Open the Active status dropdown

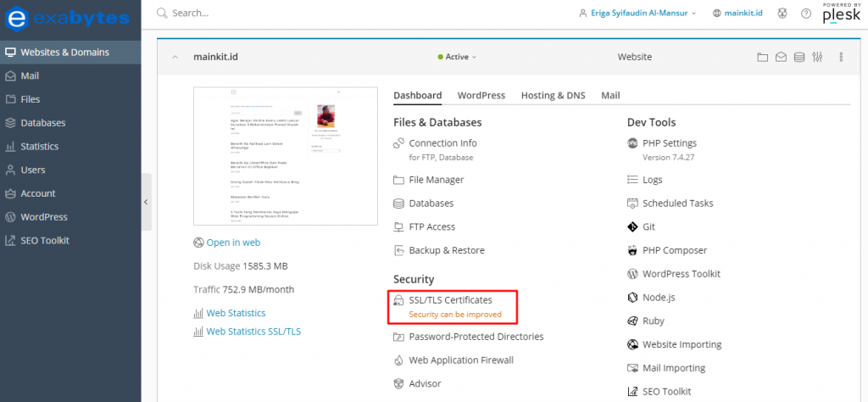[457, 57]
